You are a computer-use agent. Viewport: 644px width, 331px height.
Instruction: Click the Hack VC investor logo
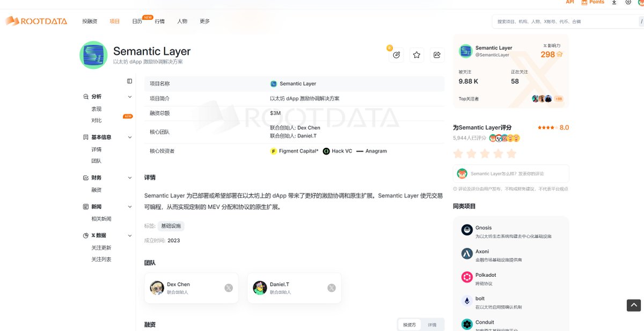click(x=326, y=152)
